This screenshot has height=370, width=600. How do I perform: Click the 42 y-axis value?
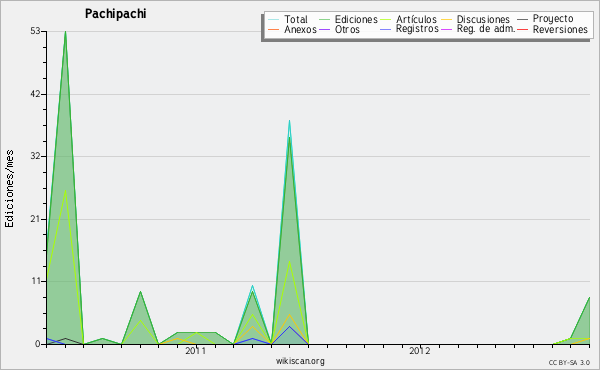(35, 94)
